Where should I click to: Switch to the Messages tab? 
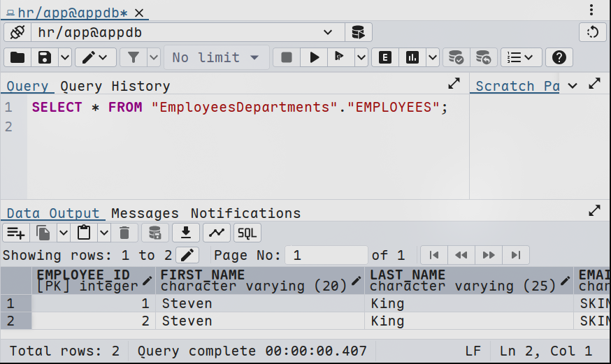tap(145, 213)
